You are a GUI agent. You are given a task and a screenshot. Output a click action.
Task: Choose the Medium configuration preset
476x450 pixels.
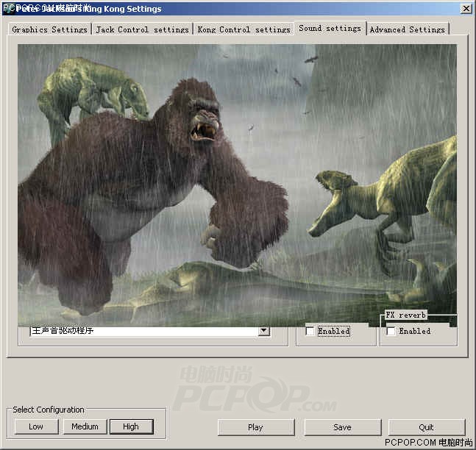coord(85,426)
